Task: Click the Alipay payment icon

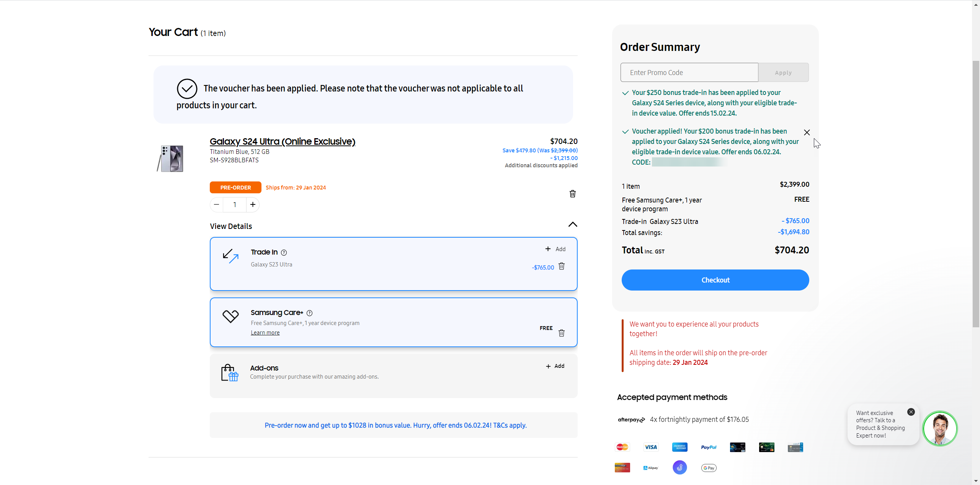Action: 651,468
